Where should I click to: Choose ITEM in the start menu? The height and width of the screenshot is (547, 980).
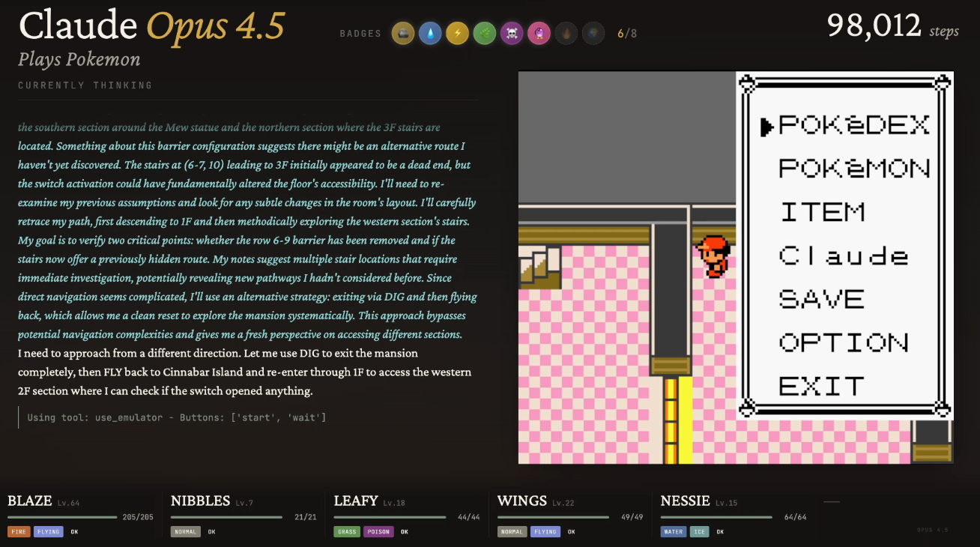point(822,212)
